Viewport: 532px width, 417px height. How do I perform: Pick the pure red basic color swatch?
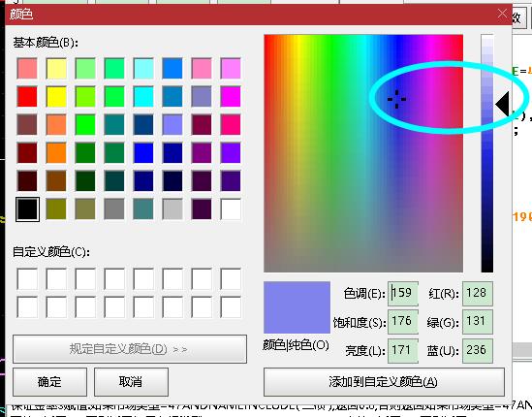tap(27, 96)
